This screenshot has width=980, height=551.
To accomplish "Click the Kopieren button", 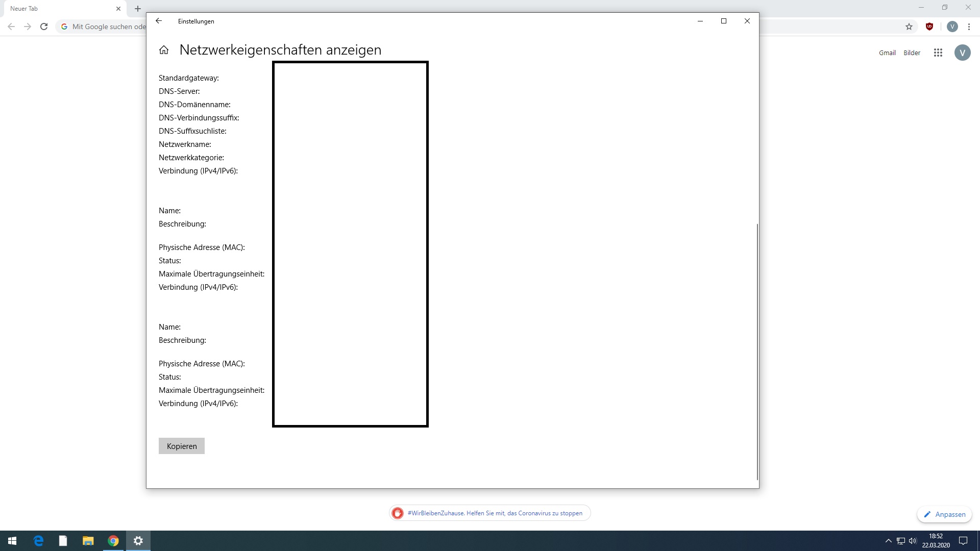I will click(x=182, y=446).
